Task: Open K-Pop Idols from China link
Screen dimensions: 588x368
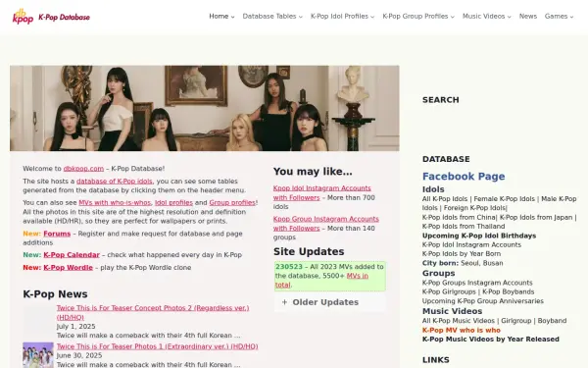Action: click(x=459, y=218)
